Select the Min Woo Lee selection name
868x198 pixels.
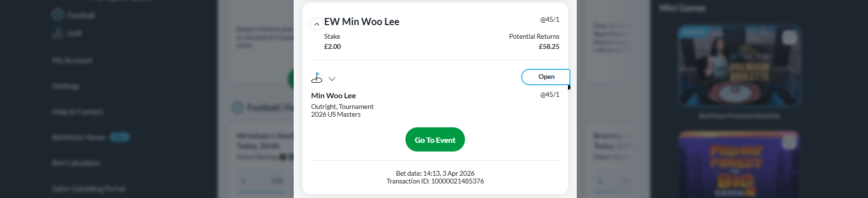pyautogui.click(x=333, y=96)
